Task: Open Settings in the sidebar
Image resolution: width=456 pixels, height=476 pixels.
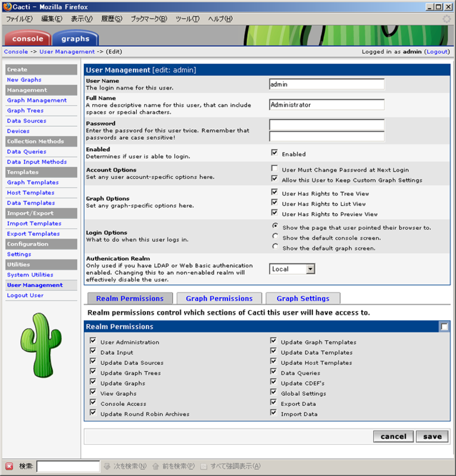Action: [x=19, y=254]
